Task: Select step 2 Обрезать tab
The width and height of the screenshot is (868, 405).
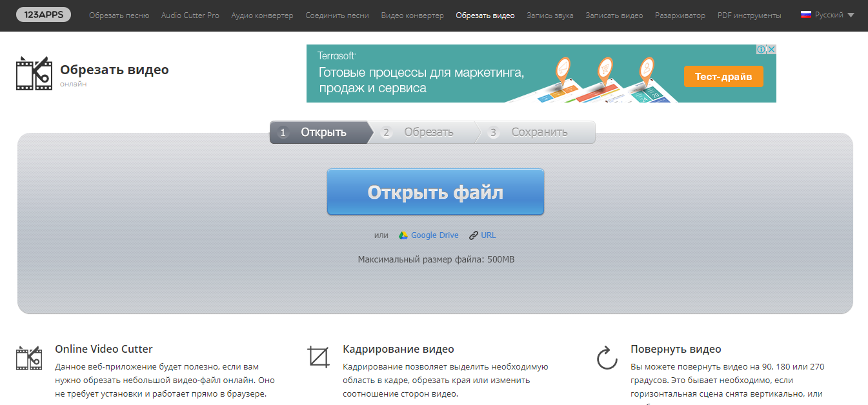Action: (424, 132)
